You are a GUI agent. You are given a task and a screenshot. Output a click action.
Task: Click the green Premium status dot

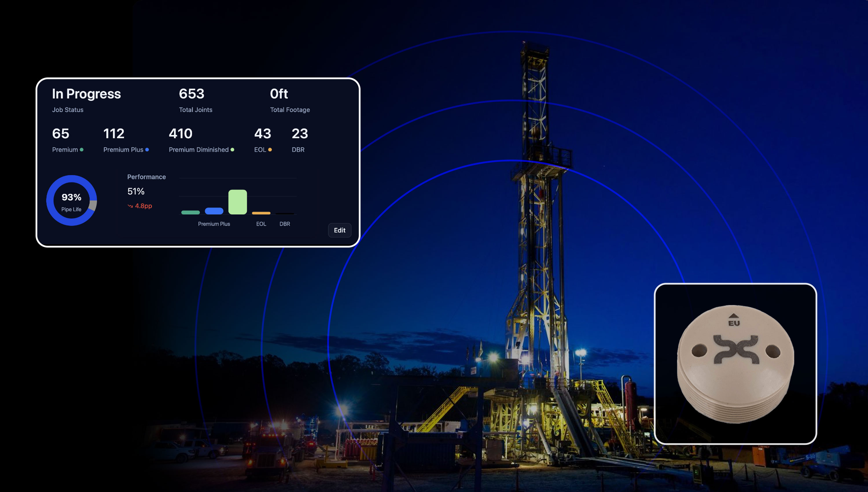[x=81, y=150]
